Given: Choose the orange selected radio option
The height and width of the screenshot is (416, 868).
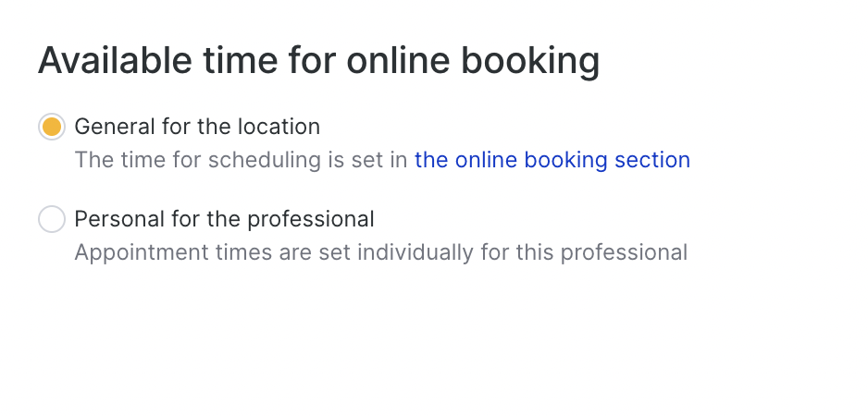Looking at the screenshot, I should (52, 127).
